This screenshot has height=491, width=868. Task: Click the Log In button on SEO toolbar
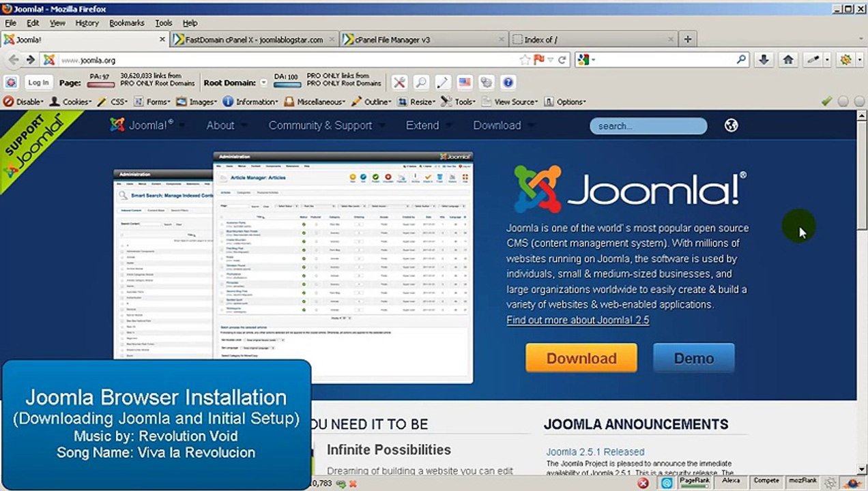tap(38, 83)
